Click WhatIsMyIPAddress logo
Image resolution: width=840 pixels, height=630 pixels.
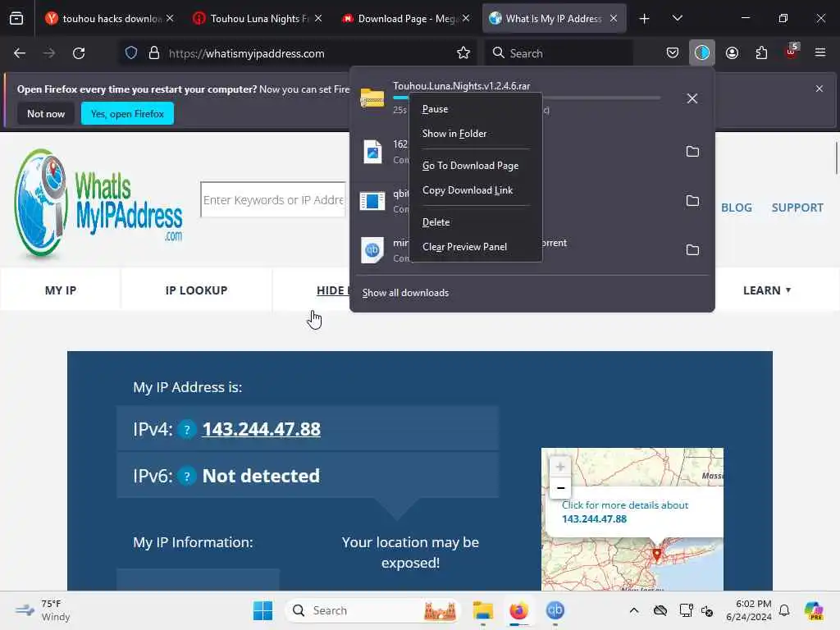click(98, 203)
